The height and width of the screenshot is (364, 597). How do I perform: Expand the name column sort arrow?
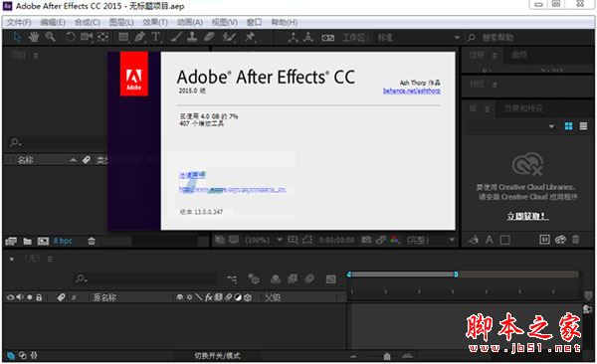pos(73,160)
